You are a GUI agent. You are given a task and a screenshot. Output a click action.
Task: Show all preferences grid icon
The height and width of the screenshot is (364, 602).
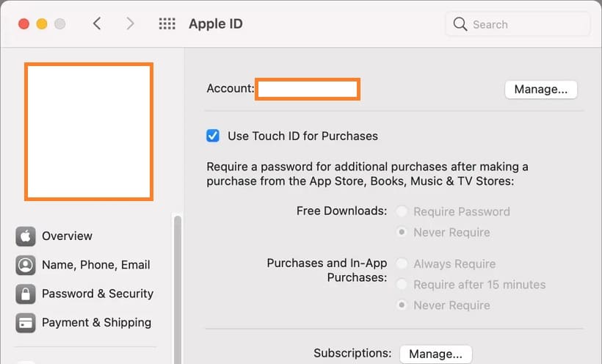coord(167,24)
